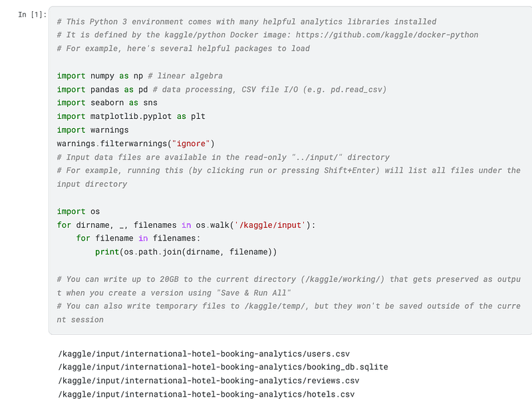
Task: Click the users.csv output path
Action: click(204, 354)
